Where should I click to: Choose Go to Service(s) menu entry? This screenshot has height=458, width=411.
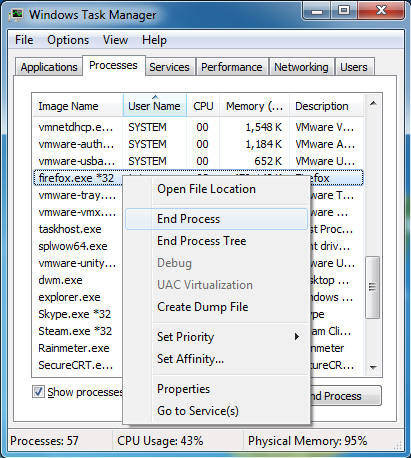216,411
